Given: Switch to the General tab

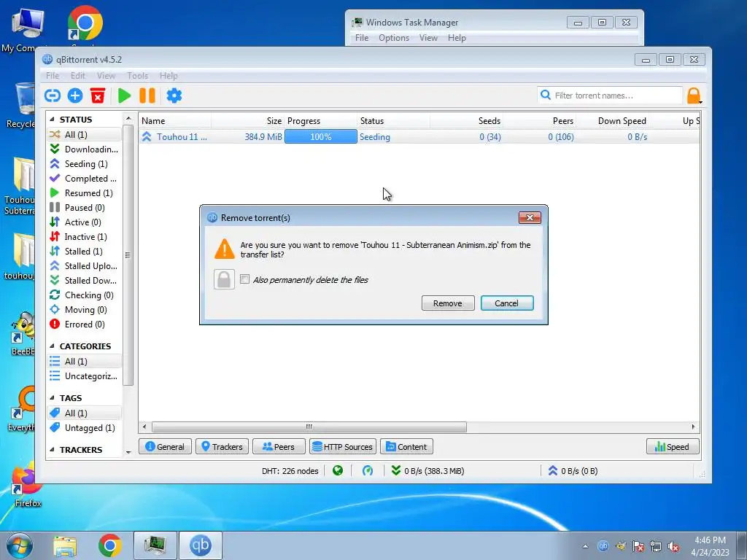Looking at the screenshot, I should click(165, 447).
